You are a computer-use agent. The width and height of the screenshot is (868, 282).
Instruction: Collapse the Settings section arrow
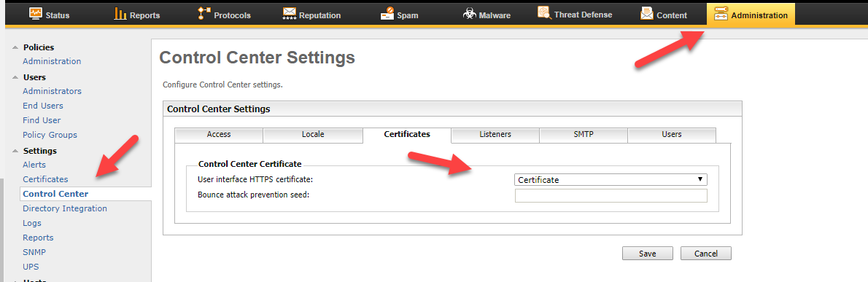click(x=15, y=151)
